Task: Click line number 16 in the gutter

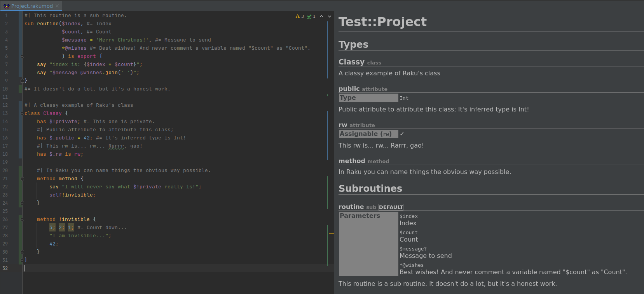Action: [5, 138]
